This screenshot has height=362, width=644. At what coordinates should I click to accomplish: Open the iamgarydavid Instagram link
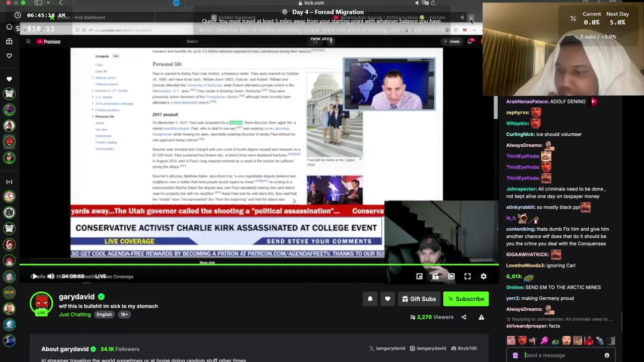tap(428, 348)
